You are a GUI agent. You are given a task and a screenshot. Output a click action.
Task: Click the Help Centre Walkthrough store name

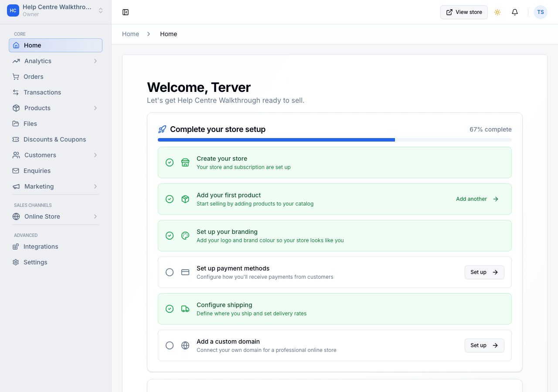pos(57,7)
